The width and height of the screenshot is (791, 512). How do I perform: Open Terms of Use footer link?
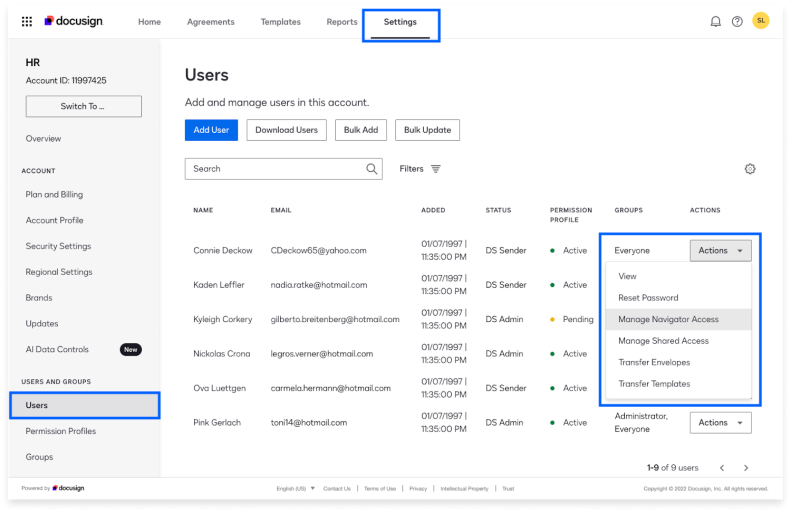(380, 489)
